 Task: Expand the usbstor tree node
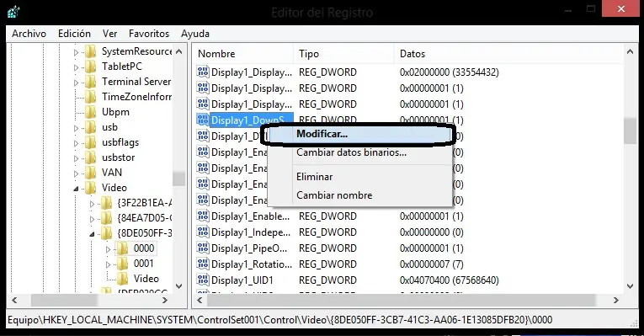pos(76,158)
